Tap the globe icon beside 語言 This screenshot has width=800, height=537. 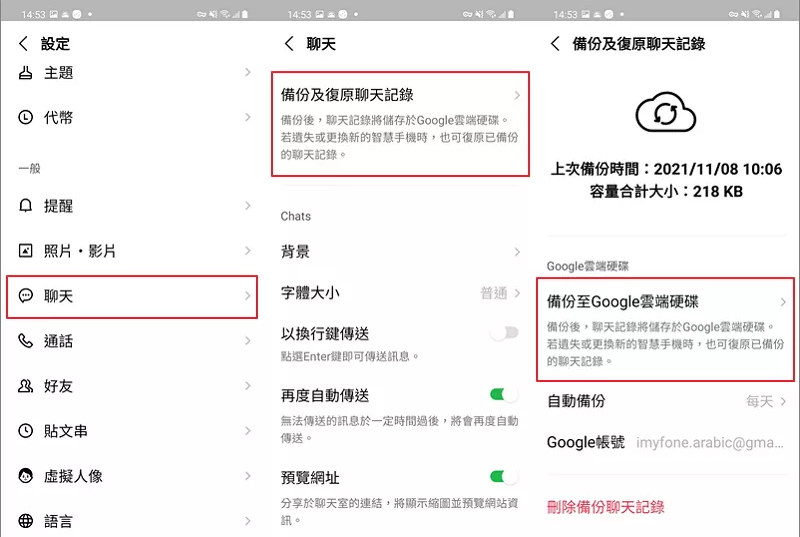pyautogui.click(x=26, y=520)
